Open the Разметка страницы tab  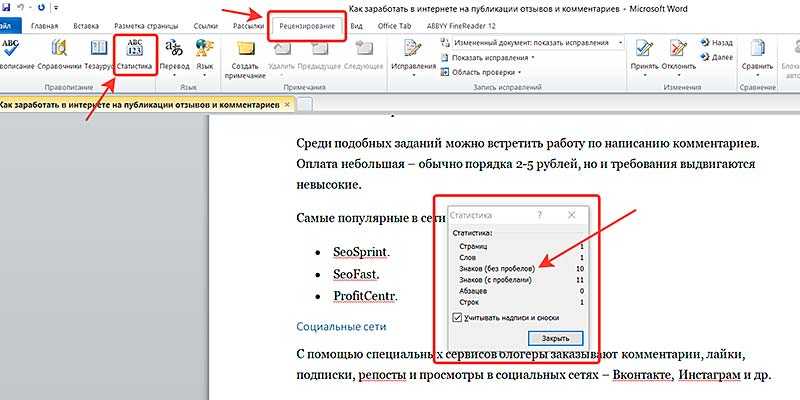146,26
